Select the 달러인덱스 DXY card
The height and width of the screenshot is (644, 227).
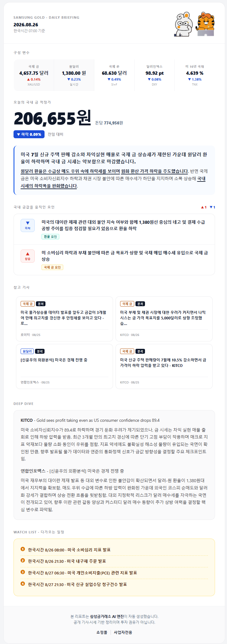(155, 75)
